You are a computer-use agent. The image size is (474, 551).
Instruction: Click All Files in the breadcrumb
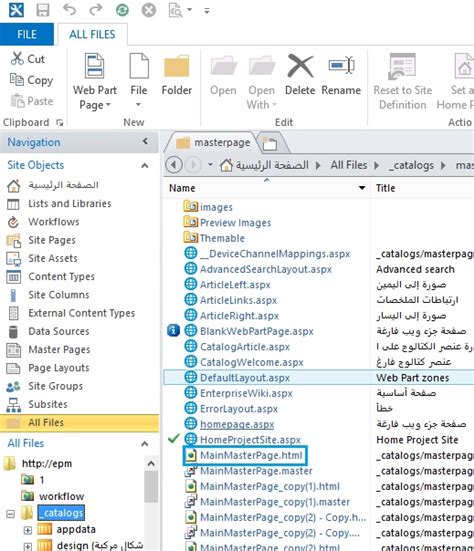[x=349, y=165]
